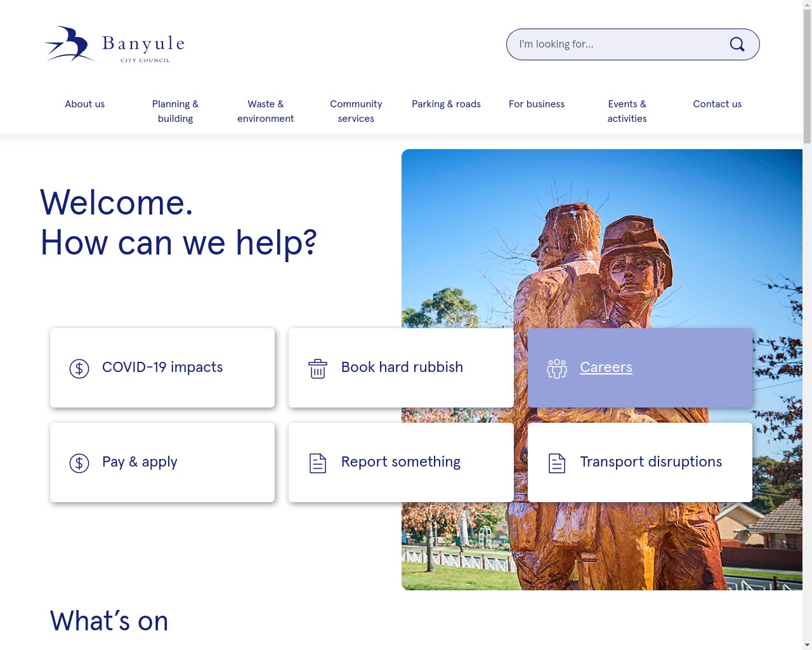Click the search magnifier icon

point(737,44)
